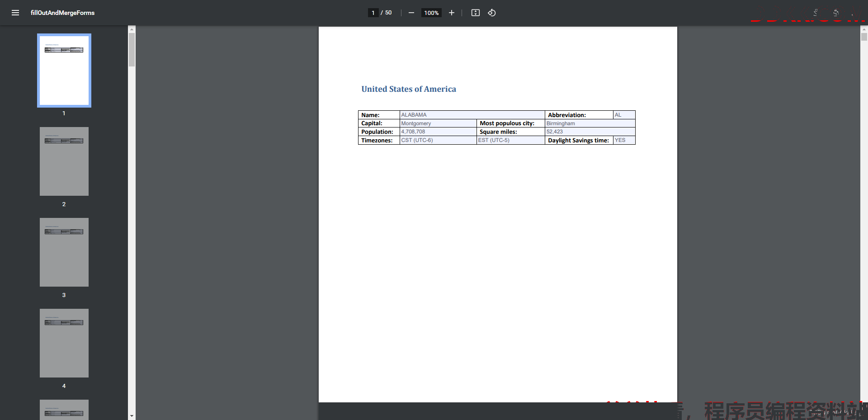Click the fit to page icon
868x420 pixels.
476,13
